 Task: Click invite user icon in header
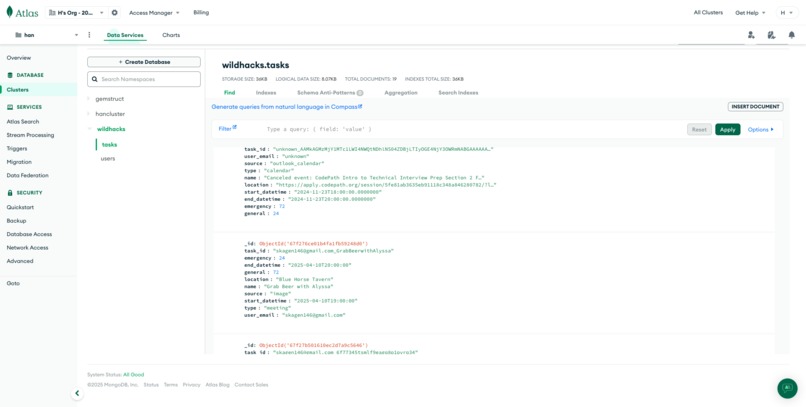pos(751,35)
